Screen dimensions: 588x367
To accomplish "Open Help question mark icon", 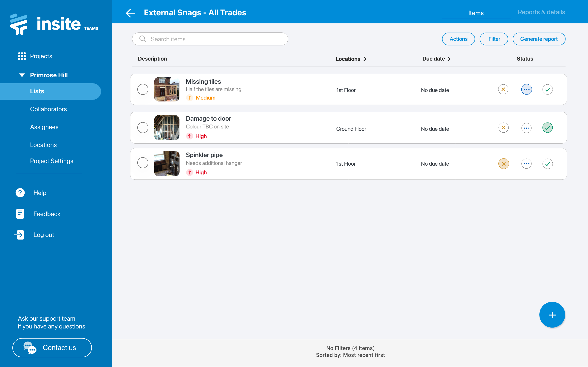I will (x=20, y=193).
